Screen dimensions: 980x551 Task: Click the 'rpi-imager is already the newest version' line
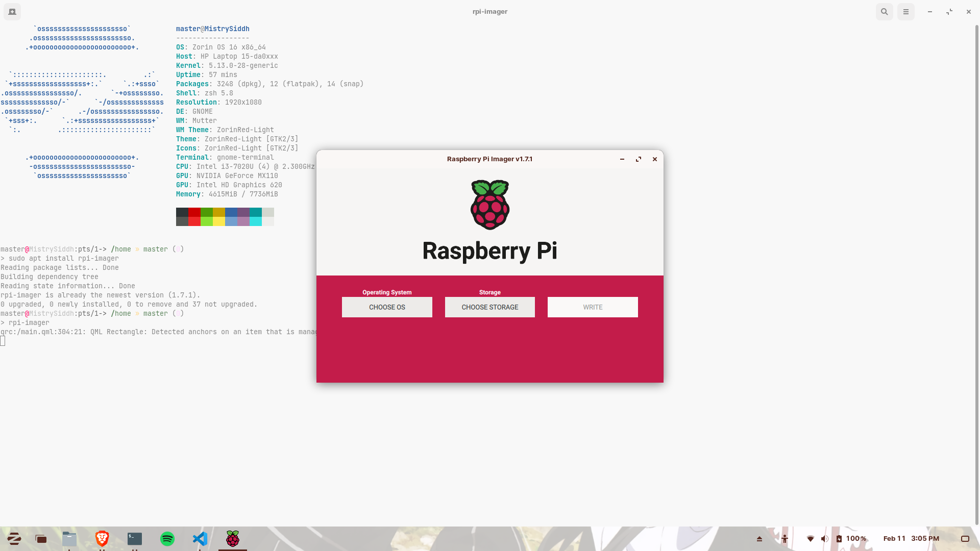[101, 295]
